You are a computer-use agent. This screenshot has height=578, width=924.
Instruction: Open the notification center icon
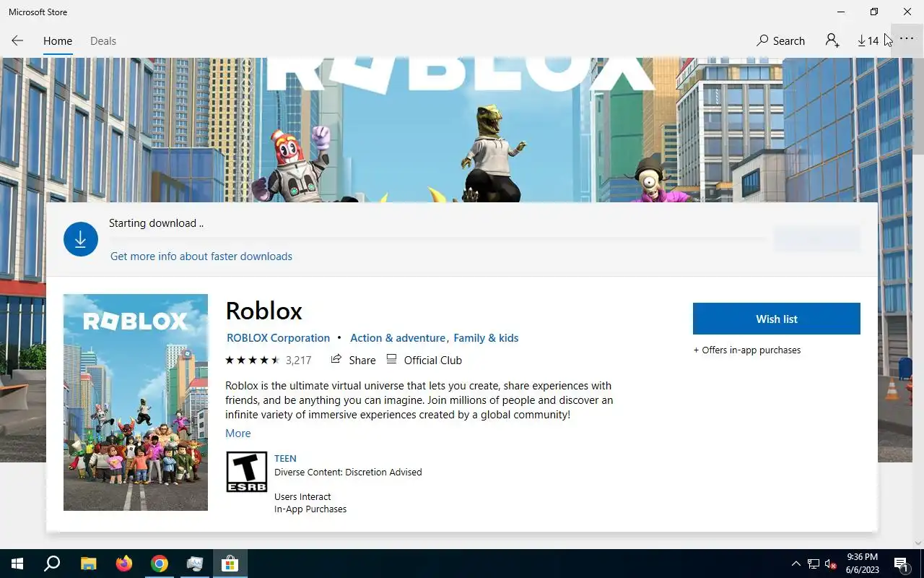click(x=901, y=564)
